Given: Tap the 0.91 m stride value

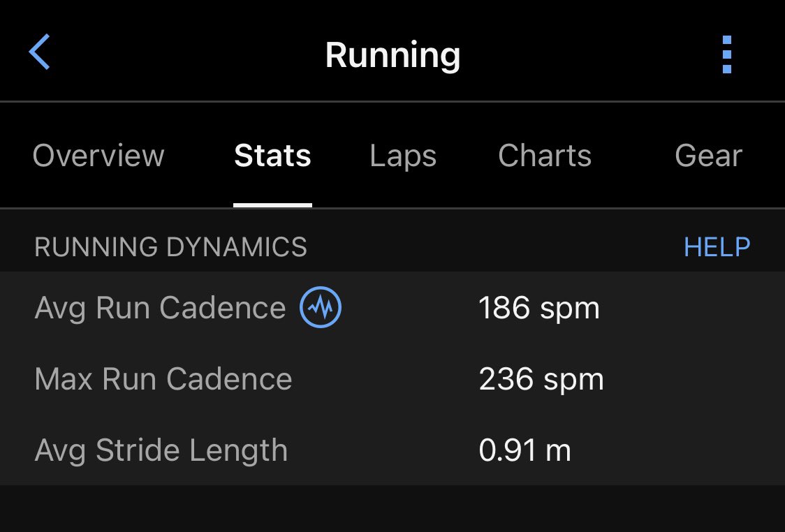Looking at the screenshot, I should (524, 450).
